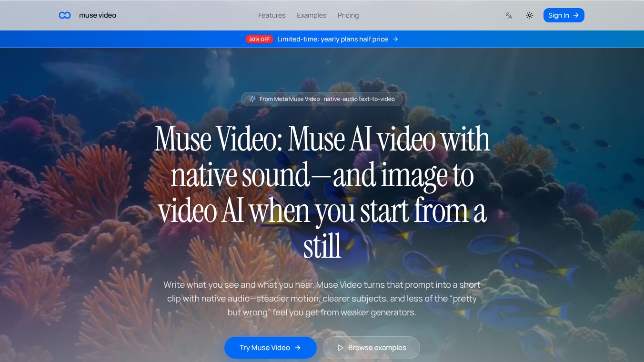Screen dimensions: 644x362
Task: Click the sparkle icon in the Meta Muse pill
Action: pos(252,99)
